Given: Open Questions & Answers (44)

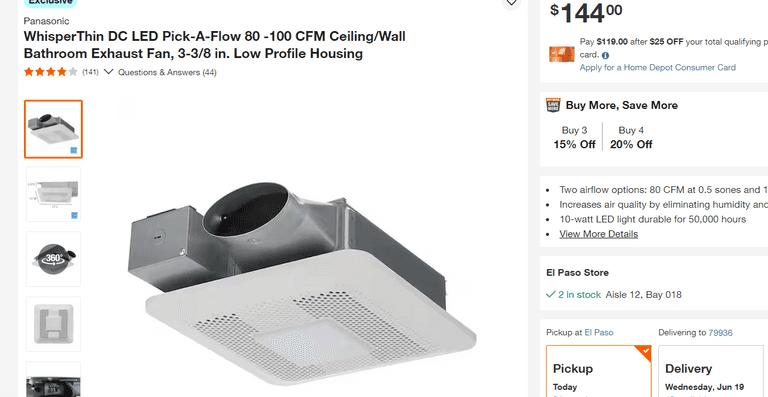Looking at the screenshot, I should (167, 72).
